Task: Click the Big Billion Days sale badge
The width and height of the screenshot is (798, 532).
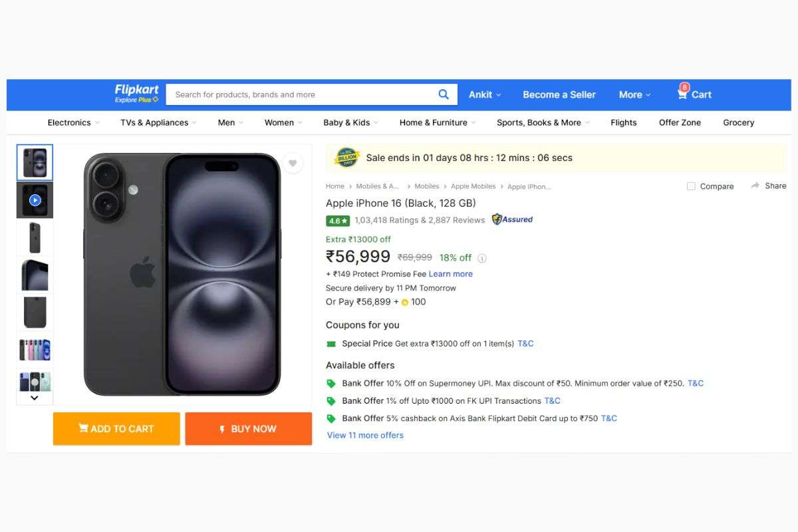Action: (345, 158)
